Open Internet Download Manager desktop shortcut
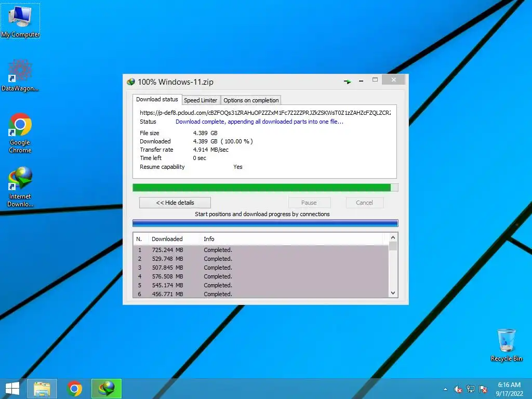The image size is (532, 399). (x=20, y=187)
